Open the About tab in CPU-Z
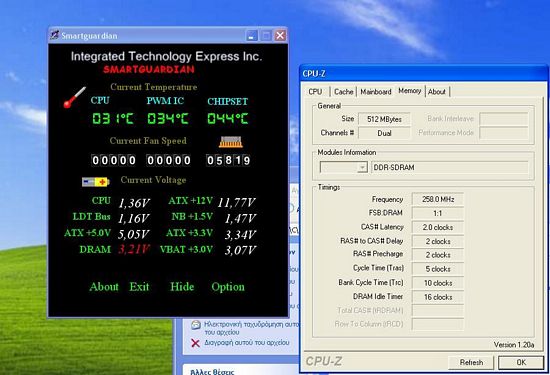The height and width of the screenshot is (375, 550). 437,92
